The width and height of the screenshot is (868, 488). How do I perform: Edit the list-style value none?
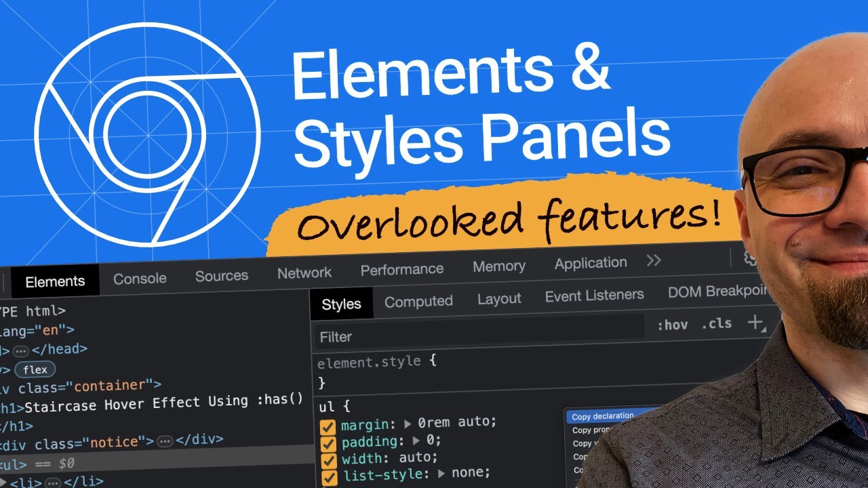[469, 472]
